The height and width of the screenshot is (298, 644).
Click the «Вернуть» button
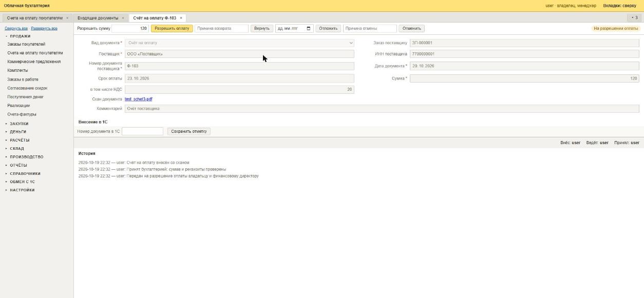(x=261, y=28)
